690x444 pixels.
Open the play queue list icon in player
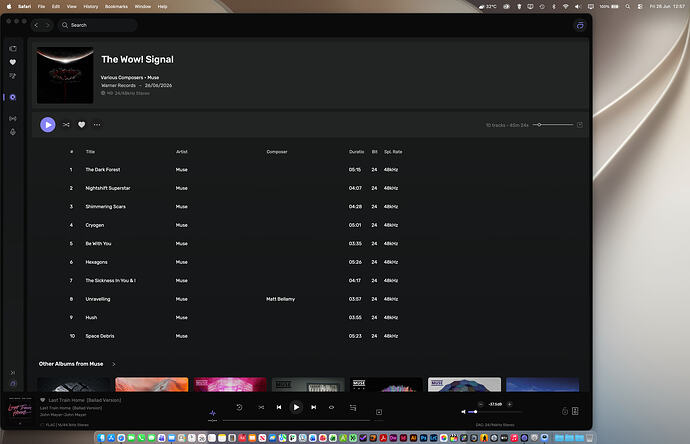pyautogui.click(x=352, y=407)
